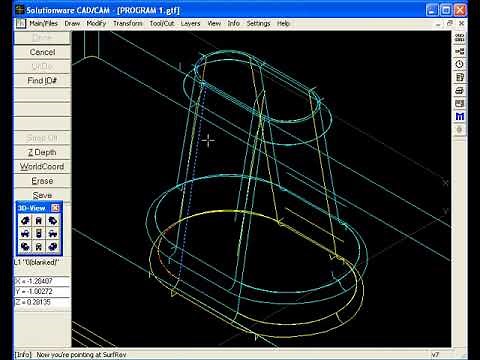The image size is (480, 360).
Task: Select bottom-left isometric car view in 3D-View
Action: click(x=25, y=247)
